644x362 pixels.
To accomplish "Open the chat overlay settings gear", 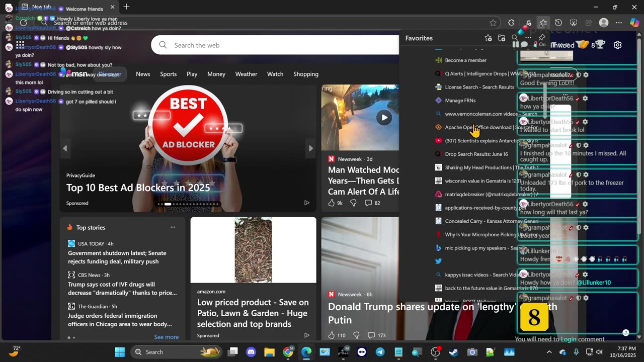I will point(617,45).
